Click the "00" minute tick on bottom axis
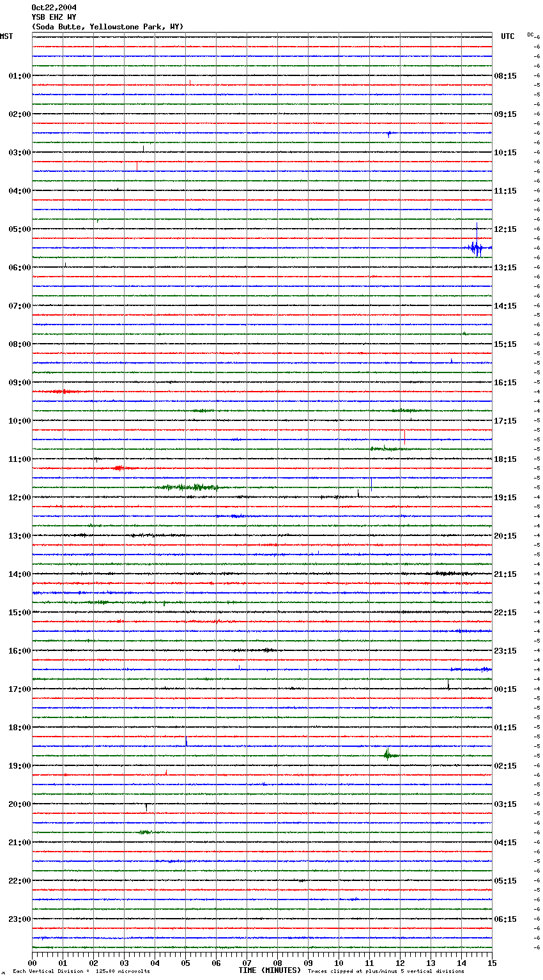 click(32, 963)
